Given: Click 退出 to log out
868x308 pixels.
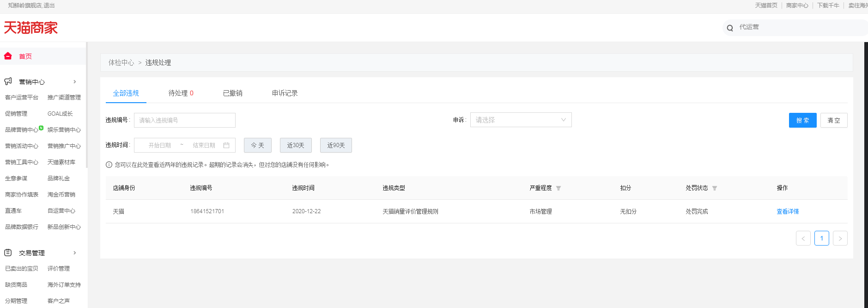Looking at the screenshot, I should click(x=49, y=6).
